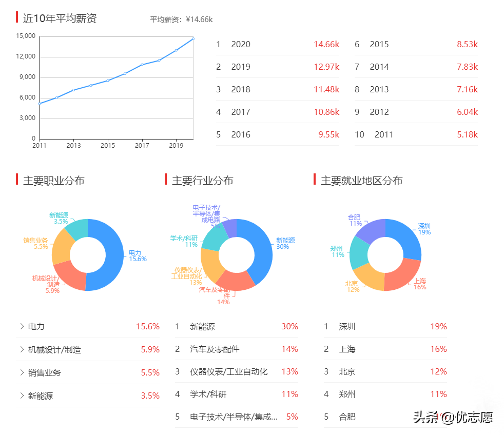Expand the 新能源 row in occupation list
This screenshot has height=435, width=504.
point(38,395)
